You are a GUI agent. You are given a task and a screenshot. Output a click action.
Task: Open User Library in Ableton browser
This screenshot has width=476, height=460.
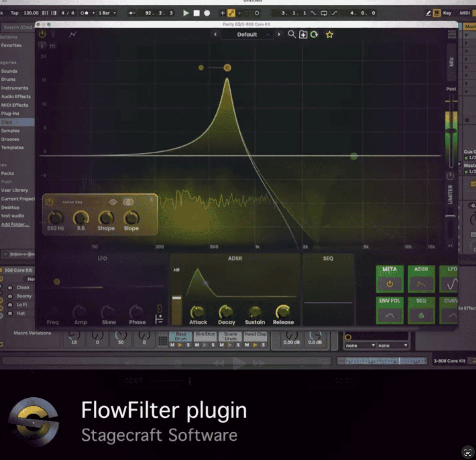[x=14, y=190]
